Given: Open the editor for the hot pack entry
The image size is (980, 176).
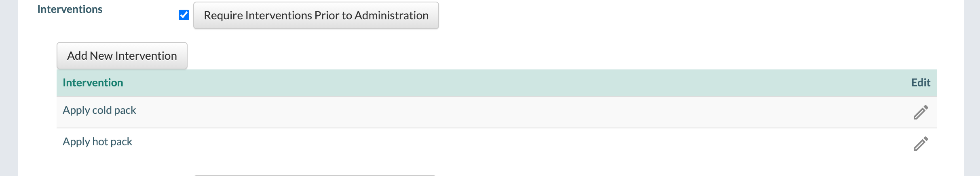Looking at the screenshot, I should coord(921,144).
